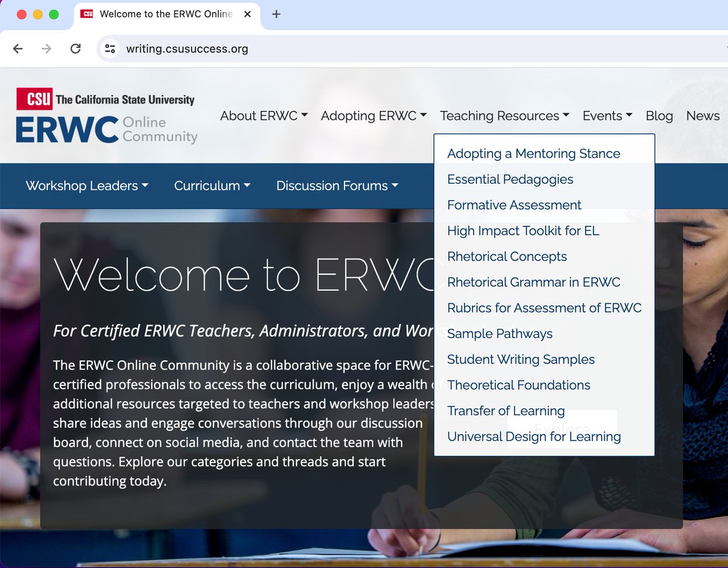Click the red CSU tab favicon
Screen dimensions: 728x568
(x=87, y=14)
